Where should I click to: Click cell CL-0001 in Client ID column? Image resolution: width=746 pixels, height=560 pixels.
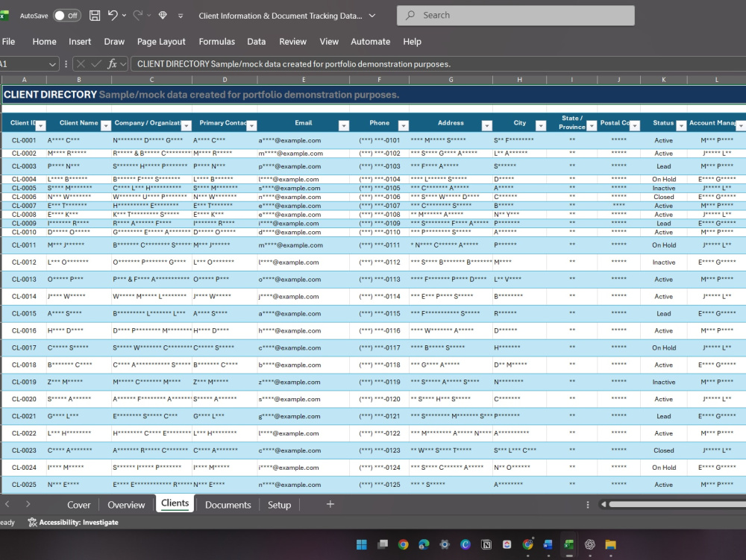(24, 140)
